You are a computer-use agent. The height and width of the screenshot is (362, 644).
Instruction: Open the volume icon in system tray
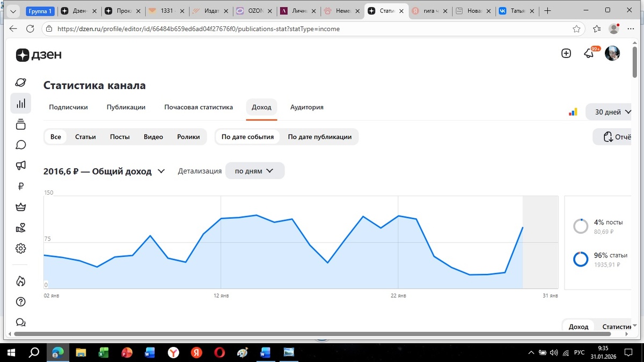pyautogui.click(x=554, y=352)
